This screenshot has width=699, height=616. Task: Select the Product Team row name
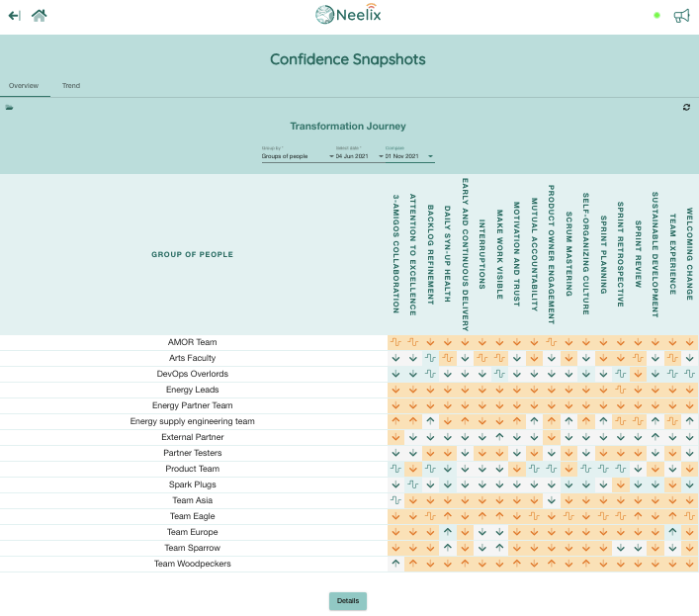pyautogui.click(x=192, y=469)
